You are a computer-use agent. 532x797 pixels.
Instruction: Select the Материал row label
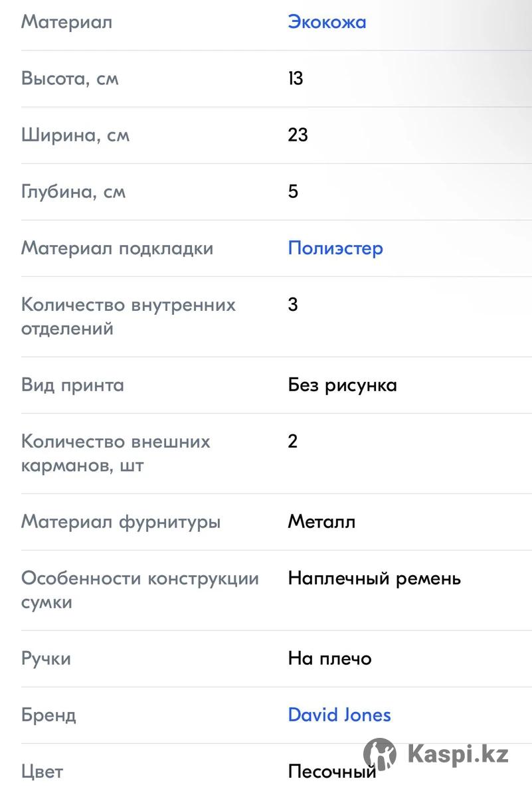click(x=66, y=22)
